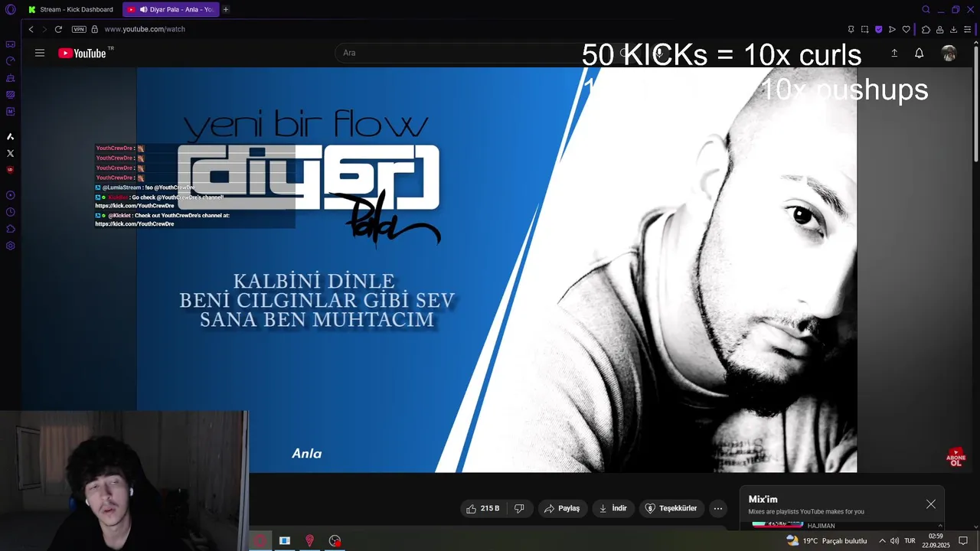Reload the YouTube page
Screen dimensions: 980x551
pos(58,29)
